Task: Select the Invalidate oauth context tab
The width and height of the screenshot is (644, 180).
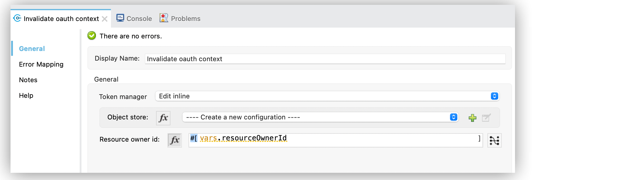Action: click(x=61, y=18)
